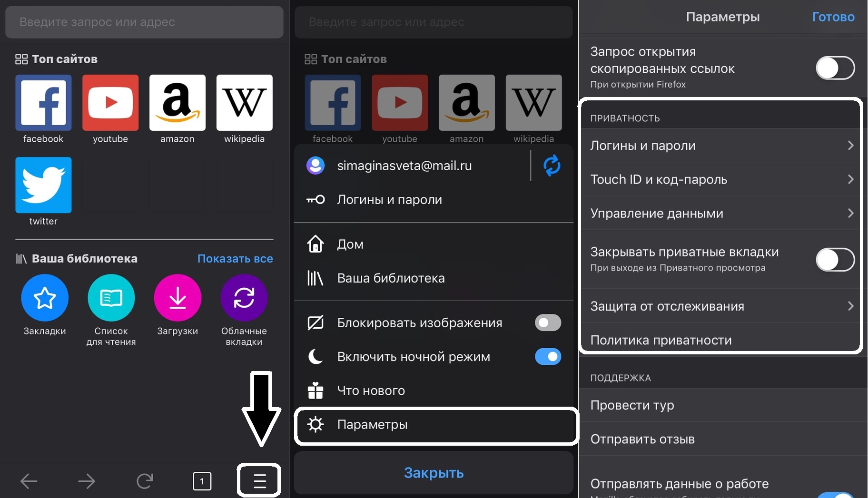Click Показать все link
This screenshot has height=498, width=868.
[235, 258]
